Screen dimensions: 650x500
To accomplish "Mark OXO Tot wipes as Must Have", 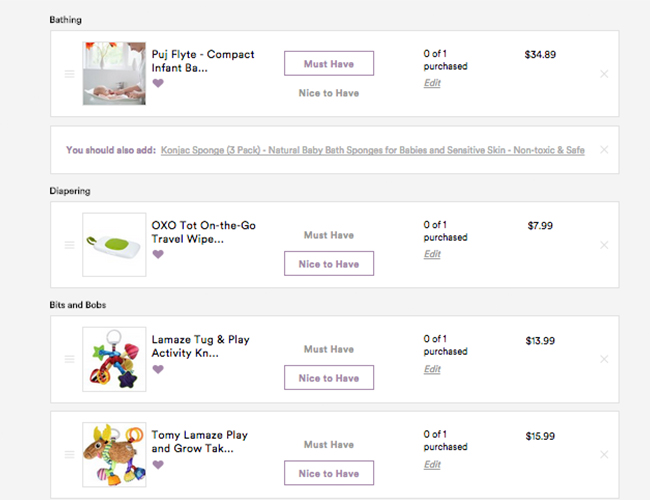I will (328, 235).
